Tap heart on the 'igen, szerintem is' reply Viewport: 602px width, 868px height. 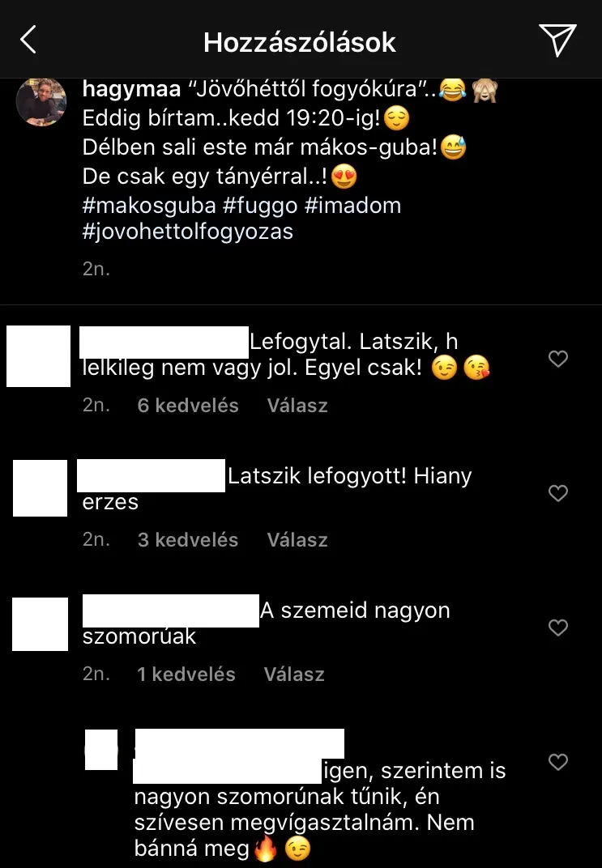click(558, 762)
